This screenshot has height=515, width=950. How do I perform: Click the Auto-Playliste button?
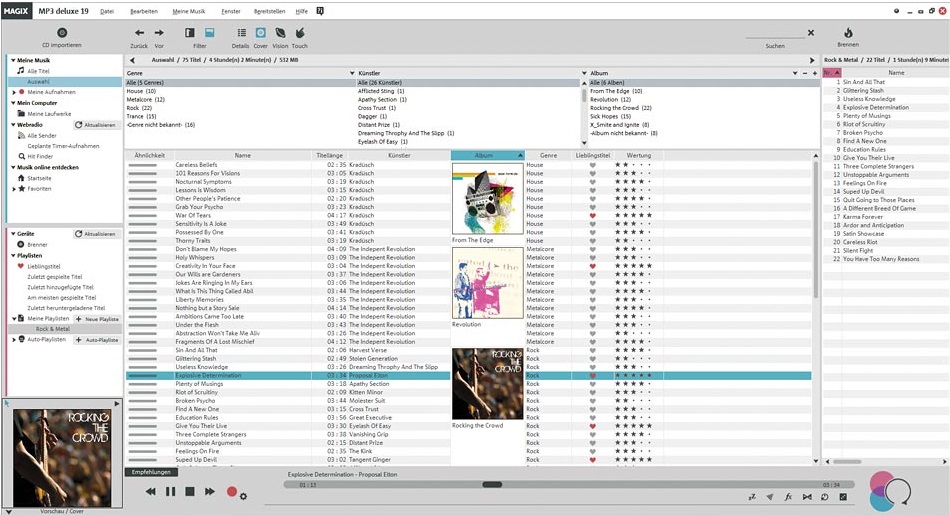point(97,340)
